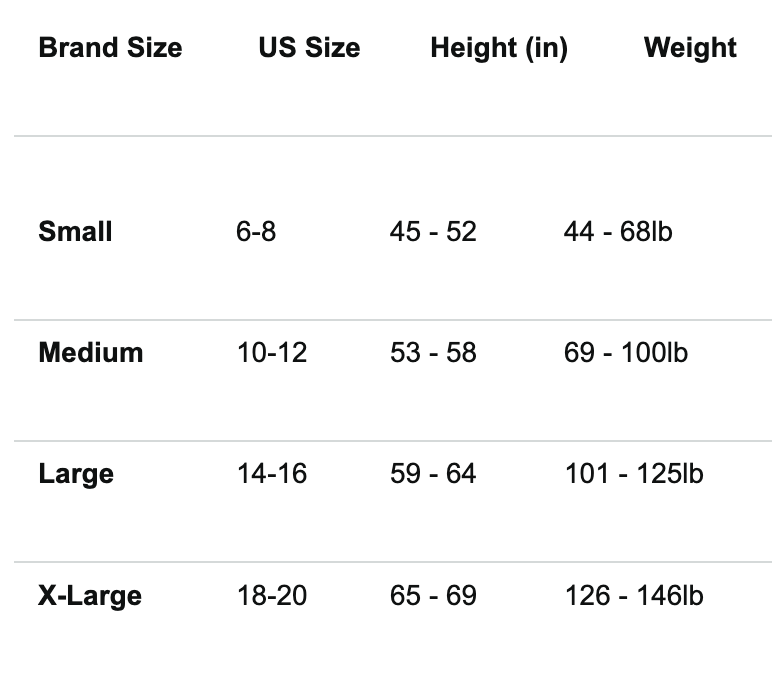Click the 45 - 52 height value
772x674 pixels.
(x=433, y=231)
